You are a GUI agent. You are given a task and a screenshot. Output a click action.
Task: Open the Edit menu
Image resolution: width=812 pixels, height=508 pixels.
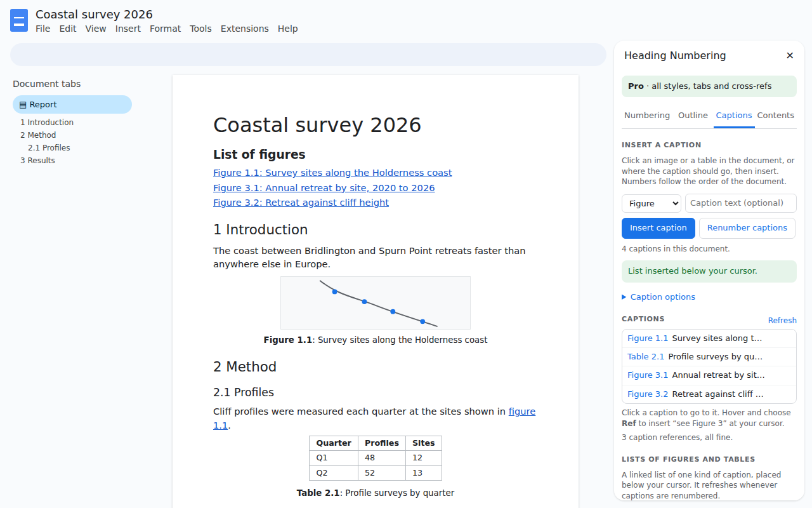coord(68,29)
